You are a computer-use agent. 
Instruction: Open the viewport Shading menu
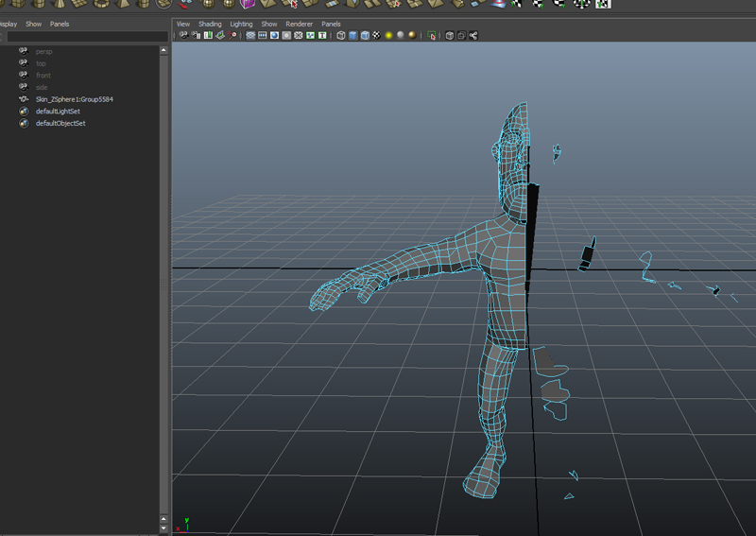click(210, 24)
